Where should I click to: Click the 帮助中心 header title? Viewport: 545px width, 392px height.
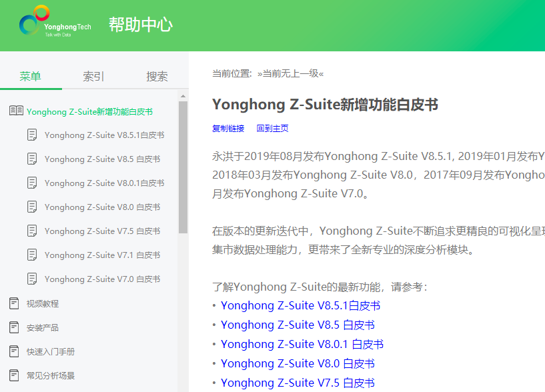tap(141, 25)
